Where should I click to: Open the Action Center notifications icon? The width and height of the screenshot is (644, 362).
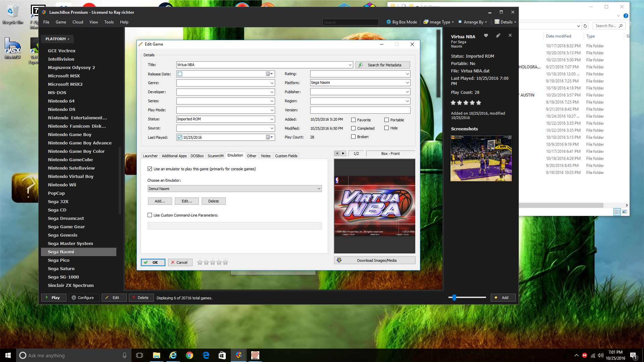coord(633,355)
